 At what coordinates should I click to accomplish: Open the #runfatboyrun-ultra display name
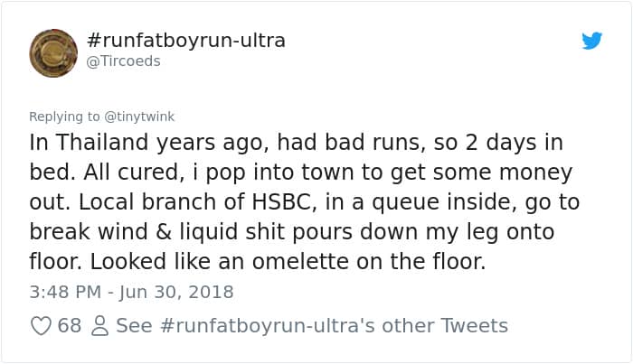188,41
